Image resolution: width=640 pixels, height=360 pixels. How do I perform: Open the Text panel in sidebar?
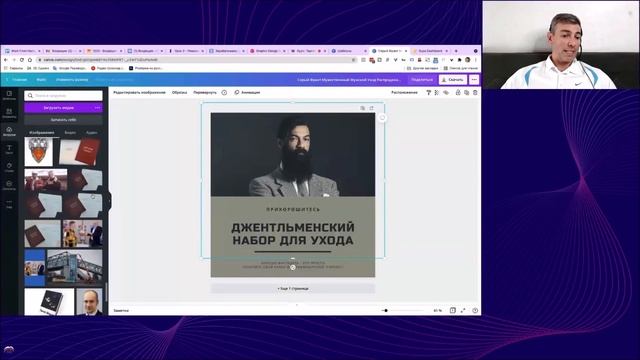[x=9, y=149]
